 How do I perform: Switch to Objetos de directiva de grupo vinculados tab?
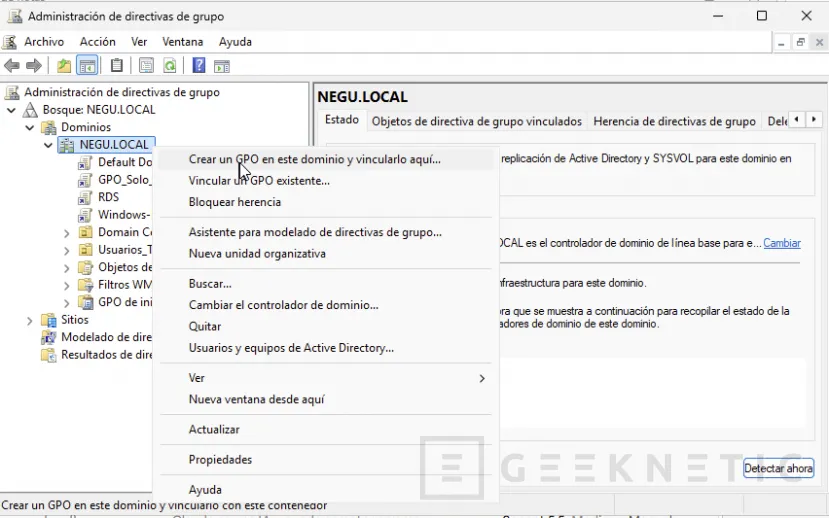click(x=476, y=122)
